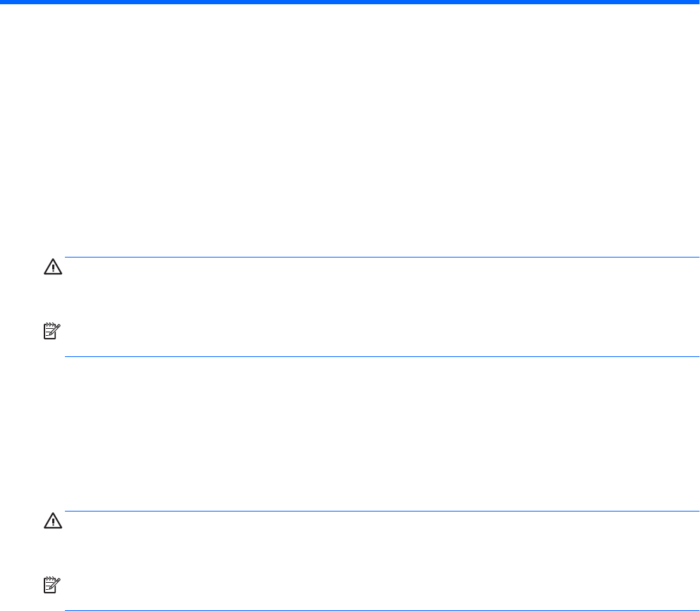Viewport: 700px width, 611px height.
Task: Click the thin line below the upper note icon
Action: point(381,357)
